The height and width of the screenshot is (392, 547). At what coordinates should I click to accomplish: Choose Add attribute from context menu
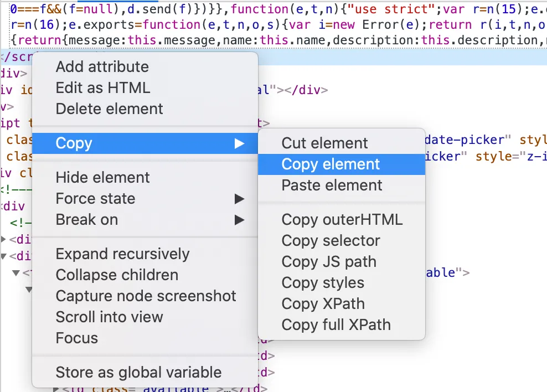click(x=145, y=66)
